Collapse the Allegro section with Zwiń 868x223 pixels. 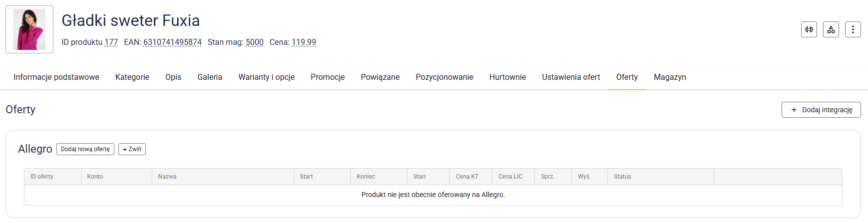point(132,149)
